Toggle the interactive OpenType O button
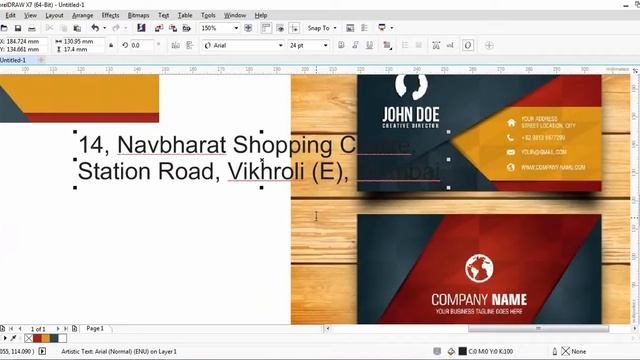 (468, 45)
